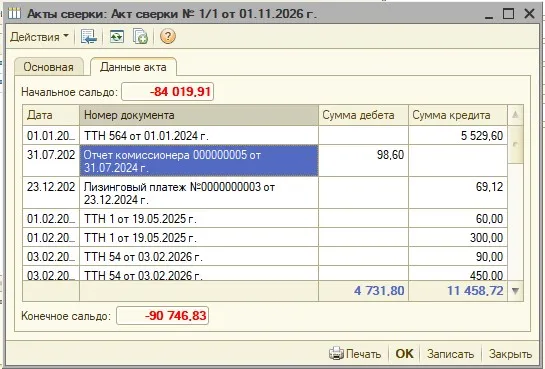Close the window with the X button
The height and width of the screenshot is (369, 545).
(x=529, y=14)
